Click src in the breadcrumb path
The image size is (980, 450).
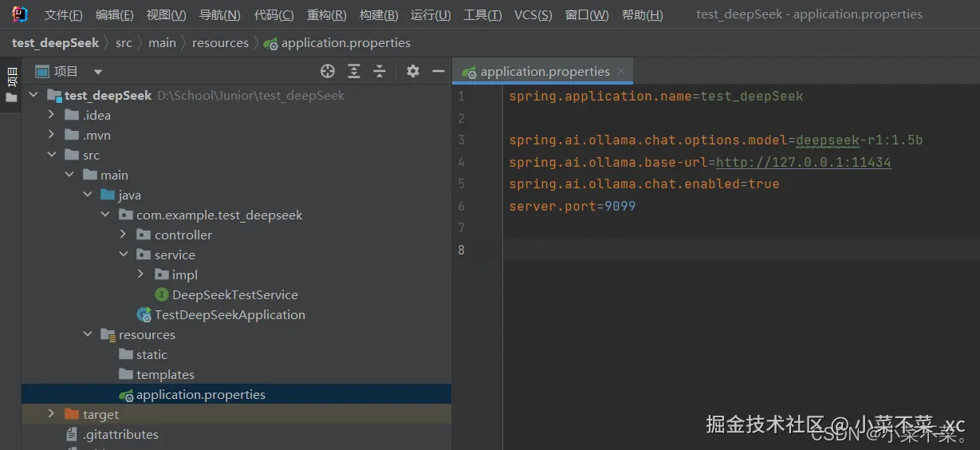(x=124, y=43)
